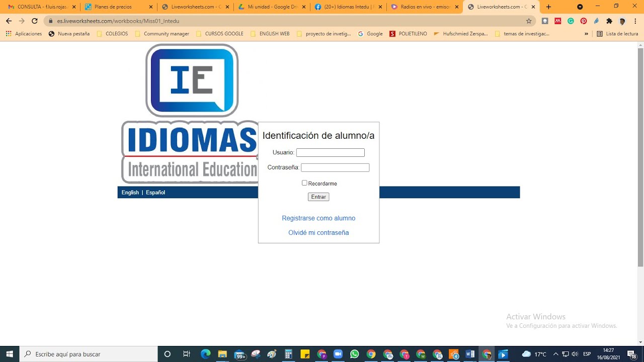Click the browser forward arrow
Image resolution: width=644 pixels, height=362 pixels.
22,21
